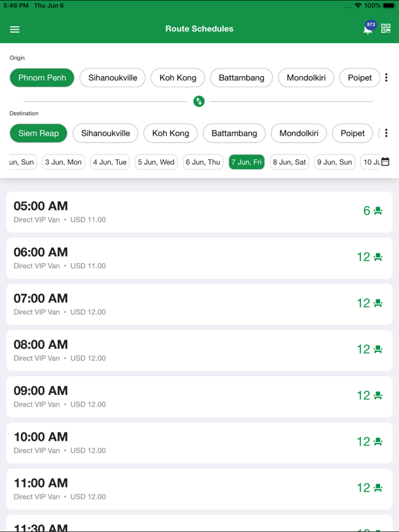Open the hamburger menu

coord(15,29)
